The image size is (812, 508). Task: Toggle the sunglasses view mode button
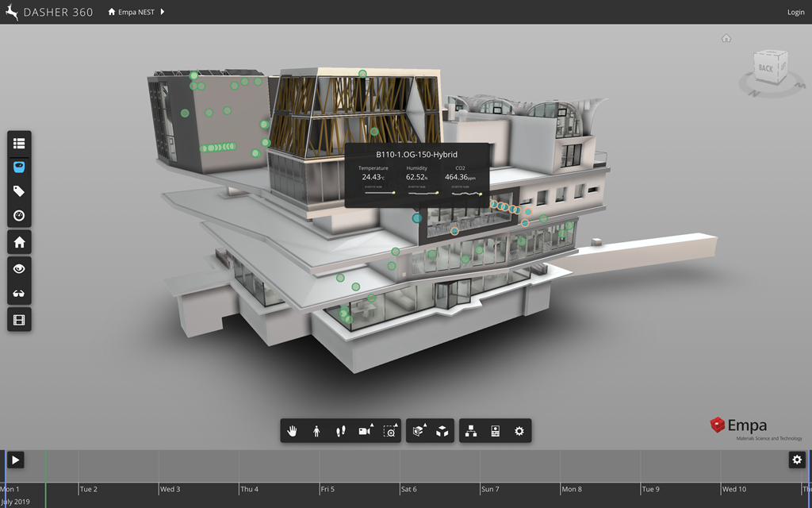click(19, 294)
